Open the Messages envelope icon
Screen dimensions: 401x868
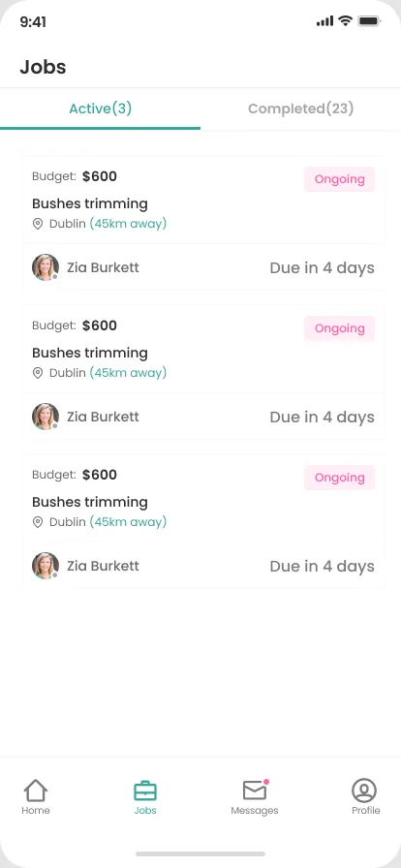point(256,790)
